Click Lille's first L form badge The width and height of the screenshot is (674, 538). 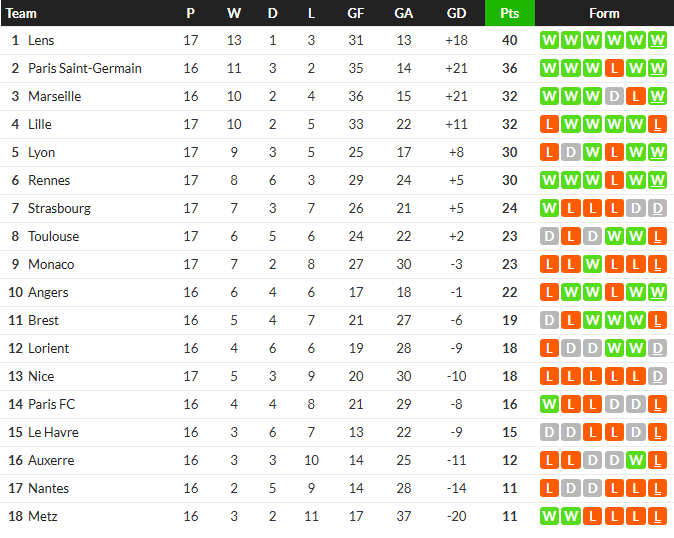coord(549,124)
